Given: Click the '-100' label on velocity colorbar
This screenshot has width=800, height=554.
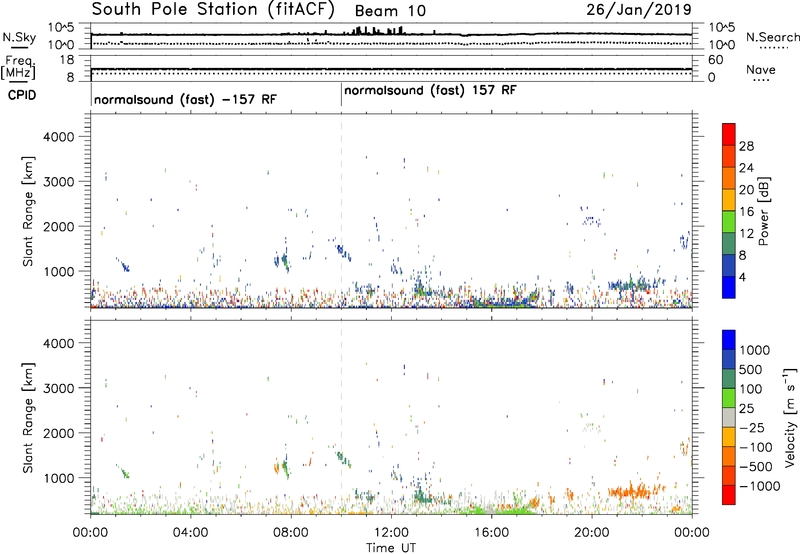Looking at the screenshot, I should click(x=756, y=447).
